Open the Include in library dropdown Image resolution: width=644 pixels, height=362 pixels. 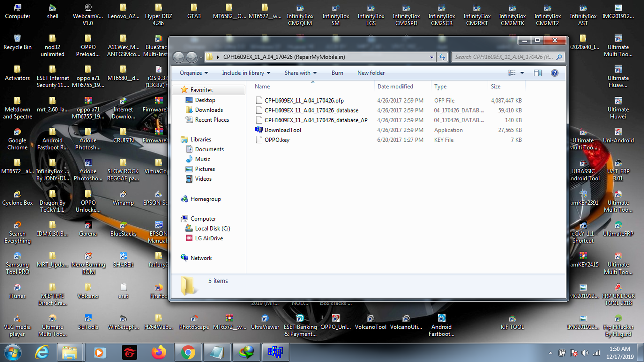(x=246, y=73)
